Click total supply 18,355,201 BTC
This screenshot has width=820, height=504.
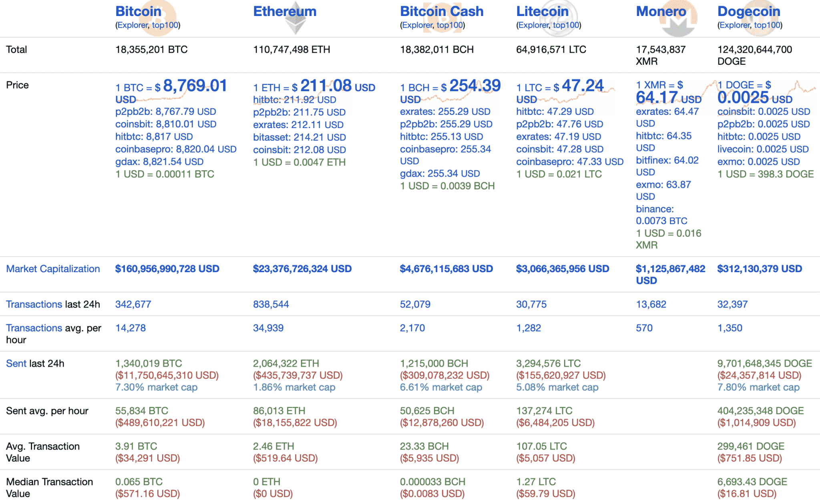[x=151, y=50]
